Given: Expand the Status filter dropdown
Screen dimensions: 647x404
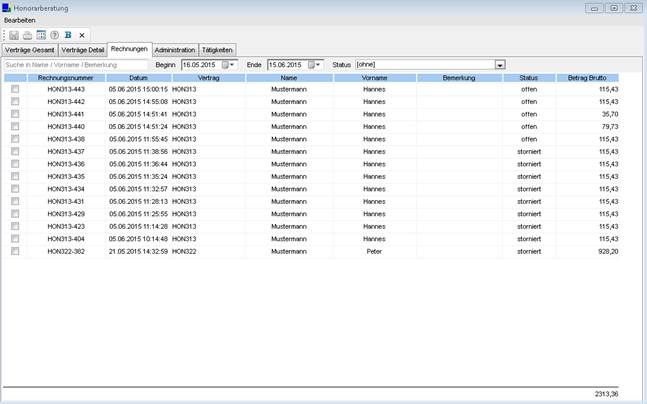Looking at the screenshot, I should [x=500, y=65].
